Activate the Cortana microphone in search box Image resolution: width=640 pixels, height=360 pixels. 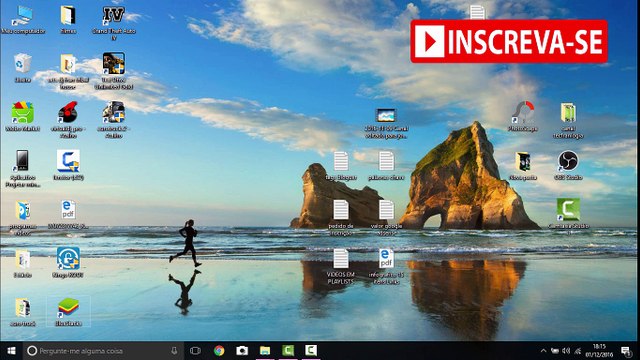174,351
